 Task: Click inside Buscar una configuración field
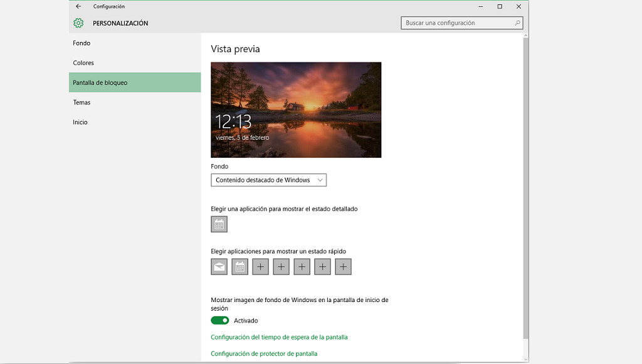pyautogui.click(x=458, y=23)
